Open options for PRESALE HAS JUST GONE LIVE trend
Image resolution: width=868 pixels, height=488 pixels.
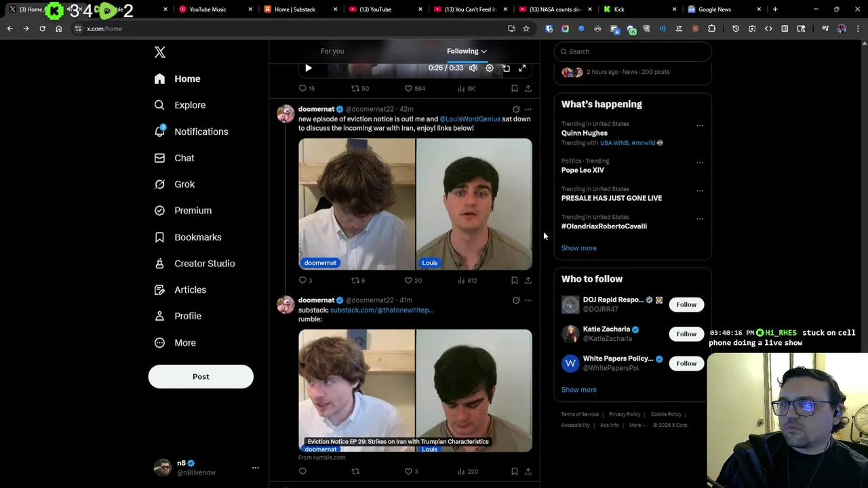[700, 190]
